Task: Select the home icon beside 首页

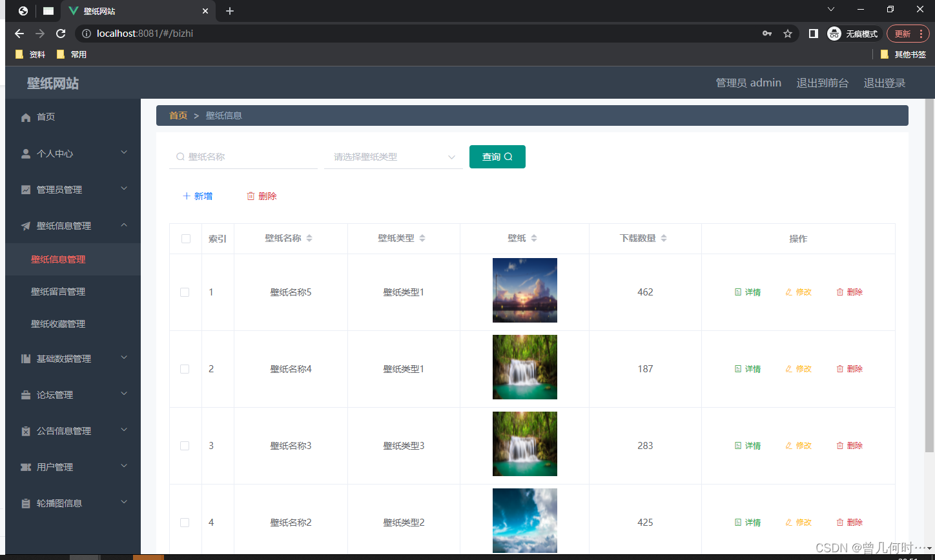Action: click(x=26, y=117)
